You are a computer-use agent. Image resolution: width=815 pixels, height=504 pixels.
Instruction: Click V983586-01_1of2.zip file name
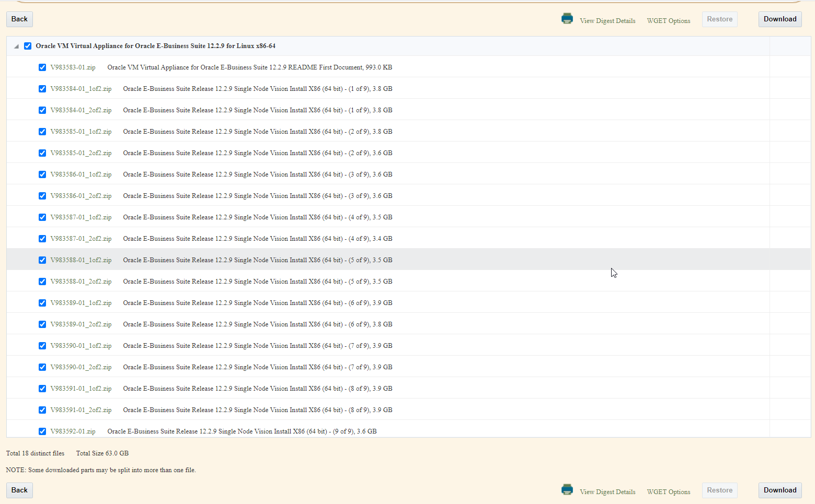pos(81,174)
